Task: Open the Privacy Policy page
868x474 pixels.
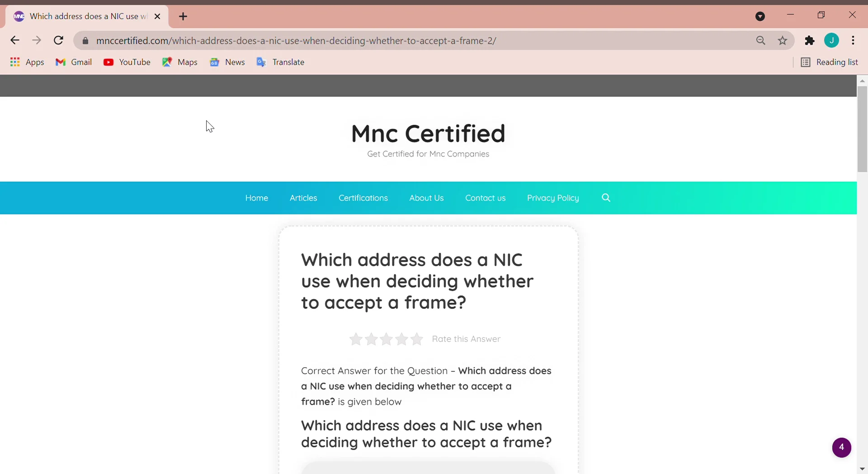Action: pos(553,198)
